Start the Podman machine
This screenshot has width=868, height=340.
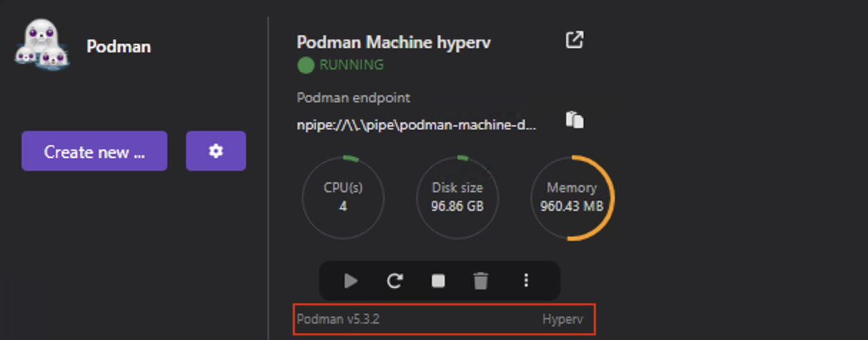[x=350, y=281]
